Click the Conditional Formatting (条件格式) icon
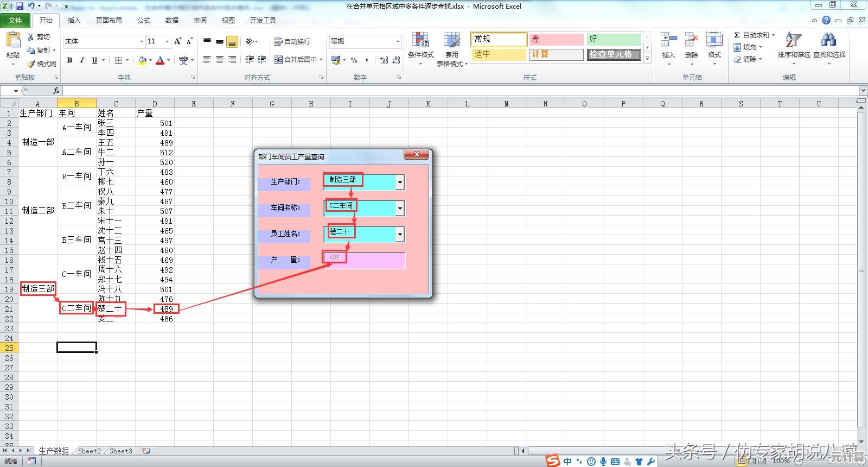 [420, 41]
